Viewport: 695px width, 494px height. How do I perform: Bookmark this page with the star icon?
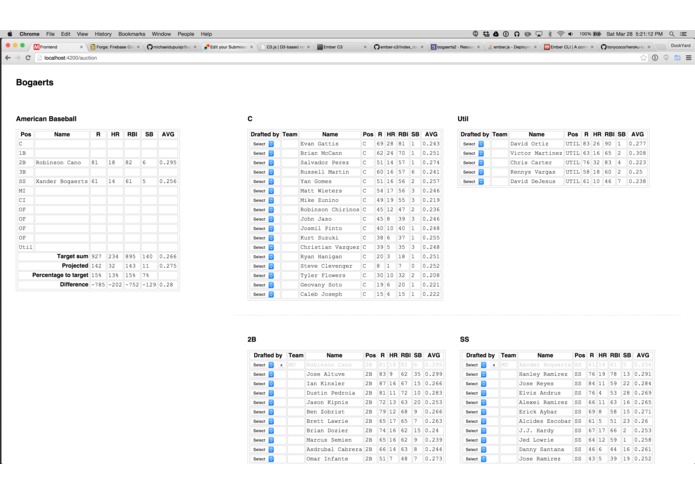tap(643, 58)
